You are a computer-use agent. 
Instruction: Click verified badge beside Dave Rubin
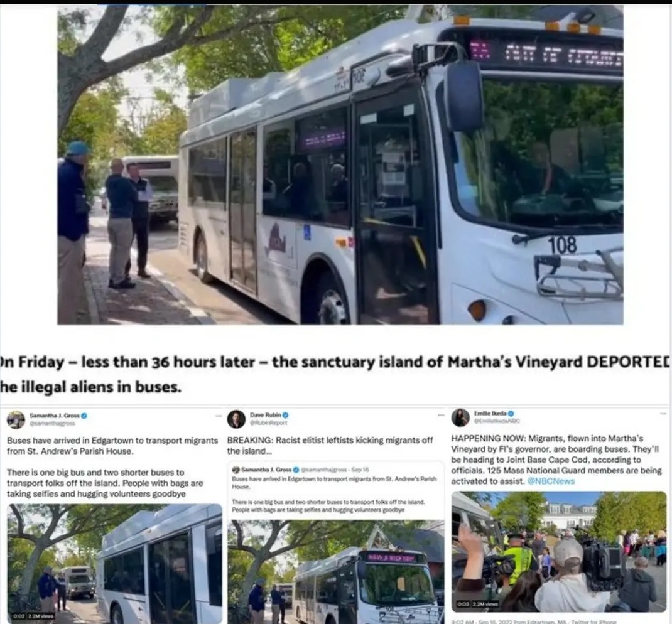point(285,415)
